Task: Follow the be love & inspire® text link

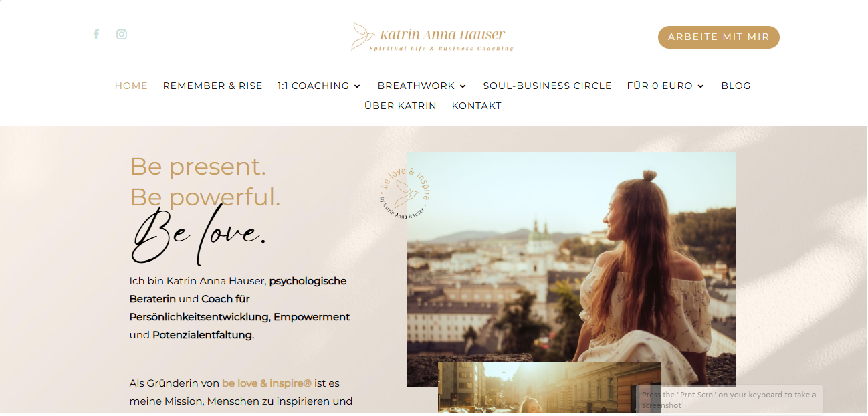Action: pos(267,383)
